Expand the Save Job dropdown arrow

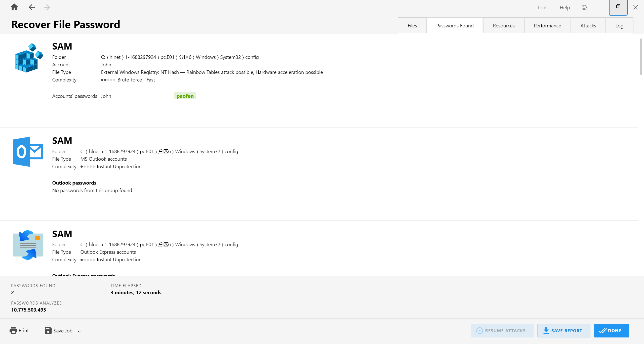(79, 331)
